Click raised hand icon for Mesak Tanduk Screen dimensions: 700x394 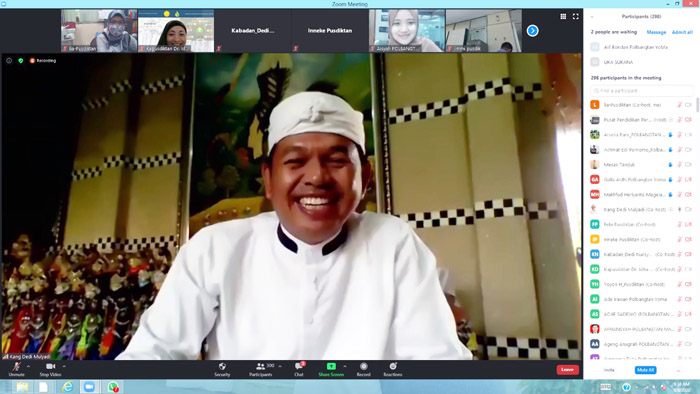pyautogui.click(x=670, y=165)
